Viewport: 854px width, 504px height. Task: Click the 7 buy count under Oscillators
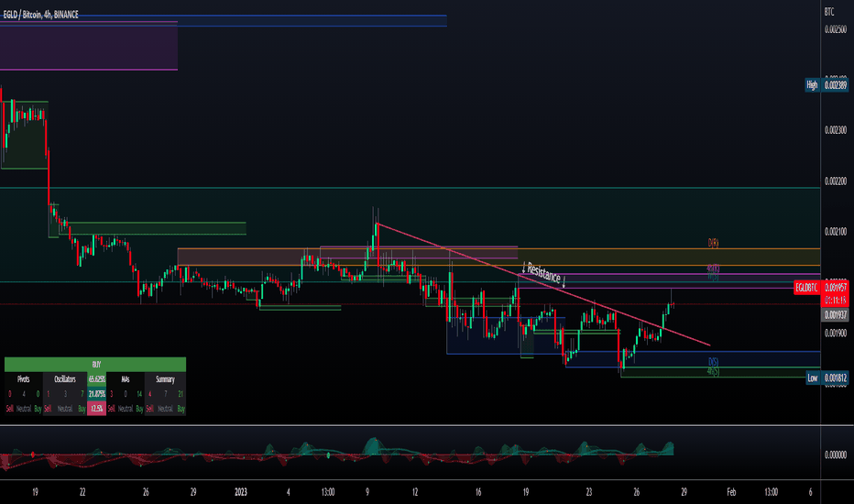[x=82, y=394]
